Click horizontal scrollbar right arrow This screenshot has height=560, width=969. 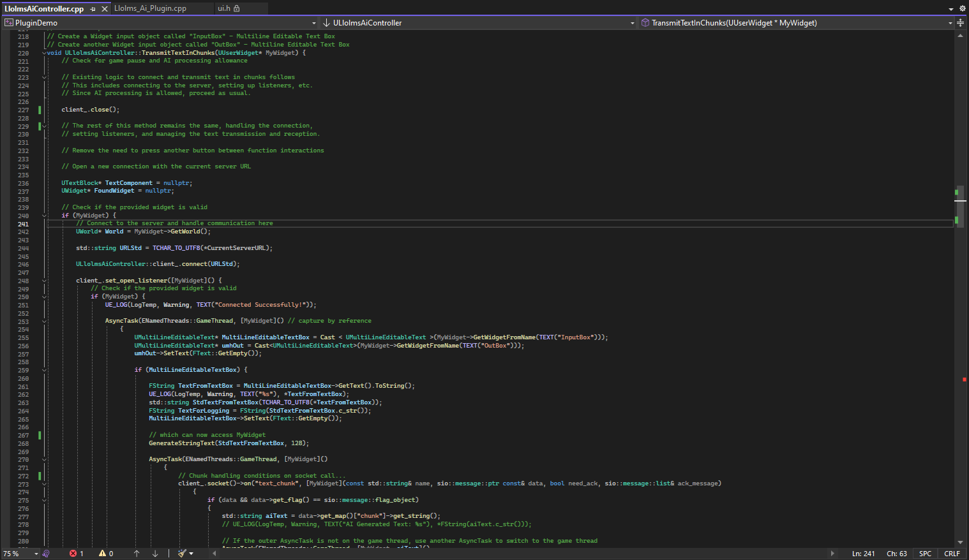pos(832,554)
